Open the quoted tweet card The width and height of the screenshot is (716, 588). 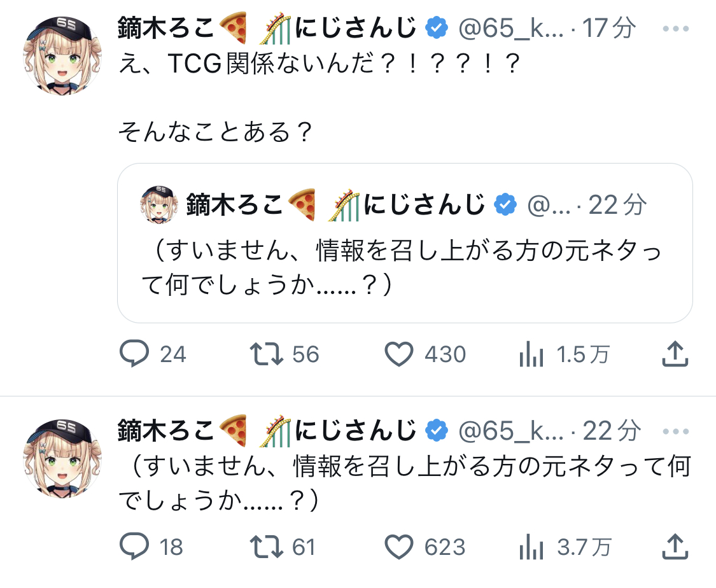(405, 267)
